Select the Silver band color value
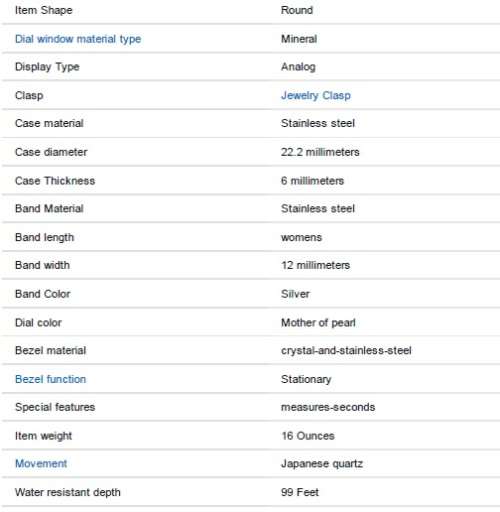Viewport: 500px width, 512px height. pyautogui.click(x=295, y=294)
